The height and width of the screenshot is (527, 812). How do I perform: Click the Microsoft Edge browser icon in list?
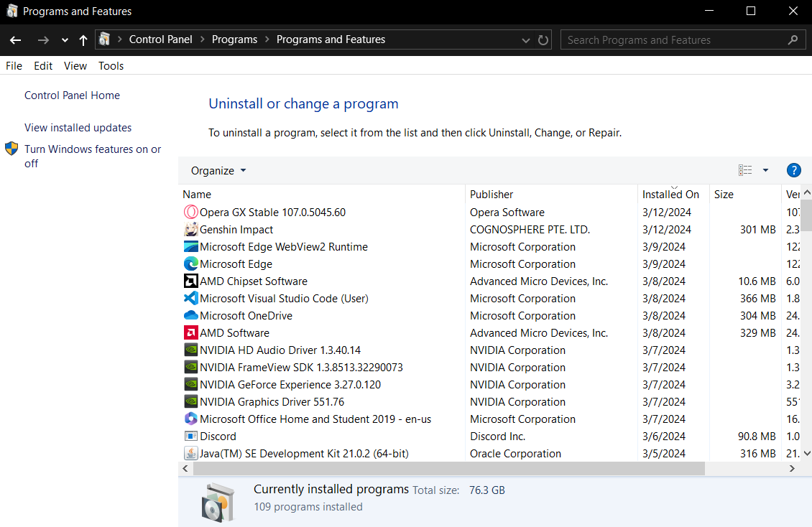click(190, 263)
